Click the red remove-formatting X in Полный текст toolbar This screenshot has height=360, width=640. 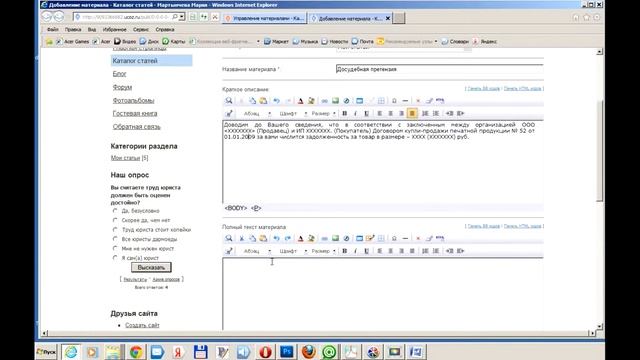pos(418,238)
